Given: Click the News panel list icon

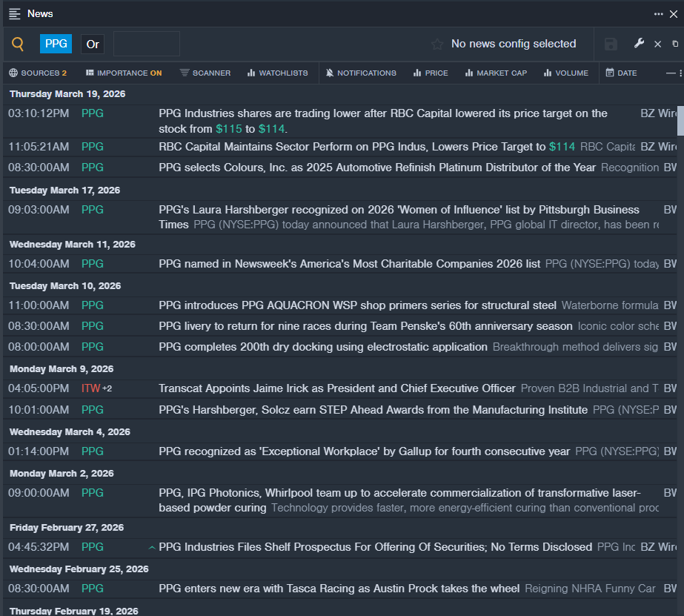Looking at the screenshot, I should (x=15, y=13).
